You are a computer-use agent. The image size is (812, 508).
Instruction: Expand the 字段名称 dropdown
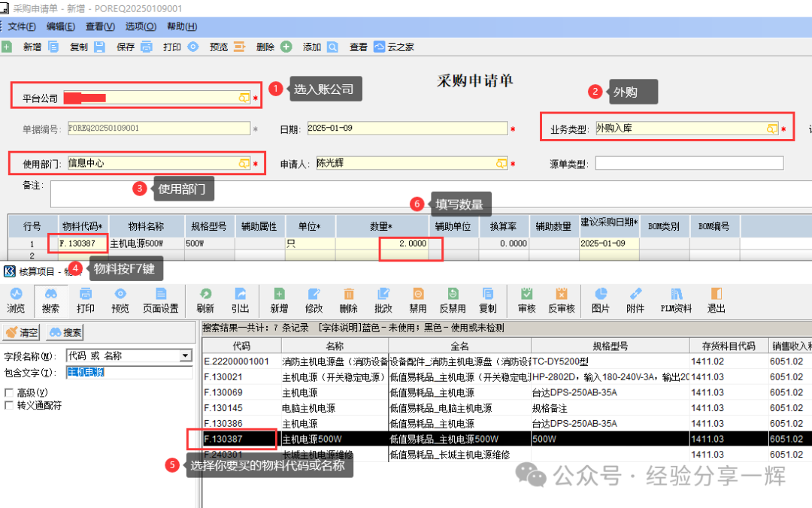[186, 355]
